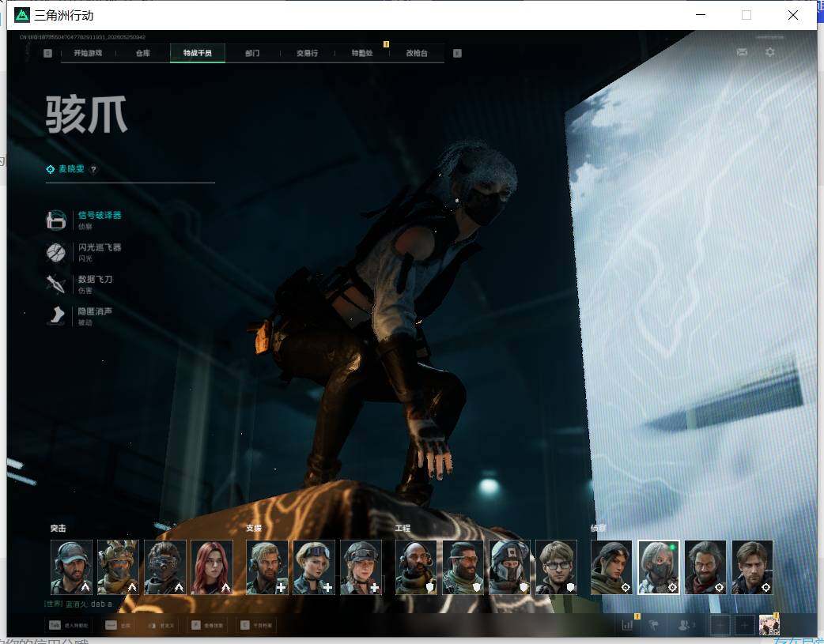Close the 三角洲行动 window

pyautogui.click(x=793, y=15)
